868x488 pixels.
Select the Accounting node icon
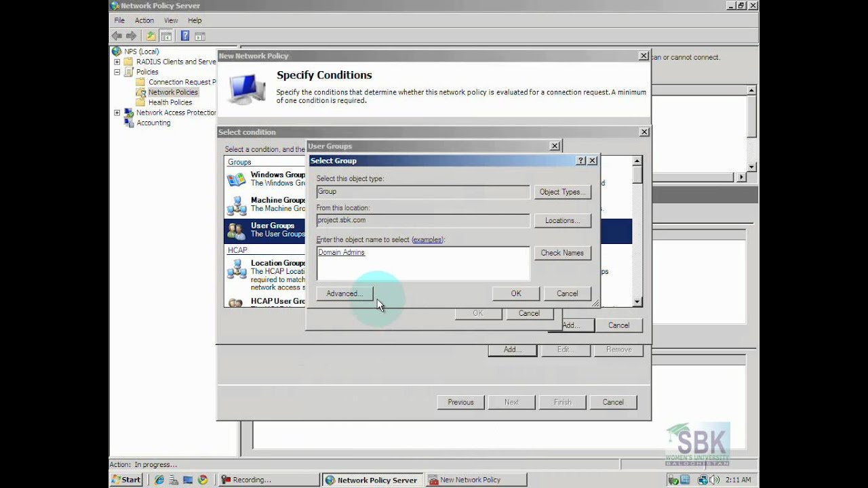pos(129,123)
